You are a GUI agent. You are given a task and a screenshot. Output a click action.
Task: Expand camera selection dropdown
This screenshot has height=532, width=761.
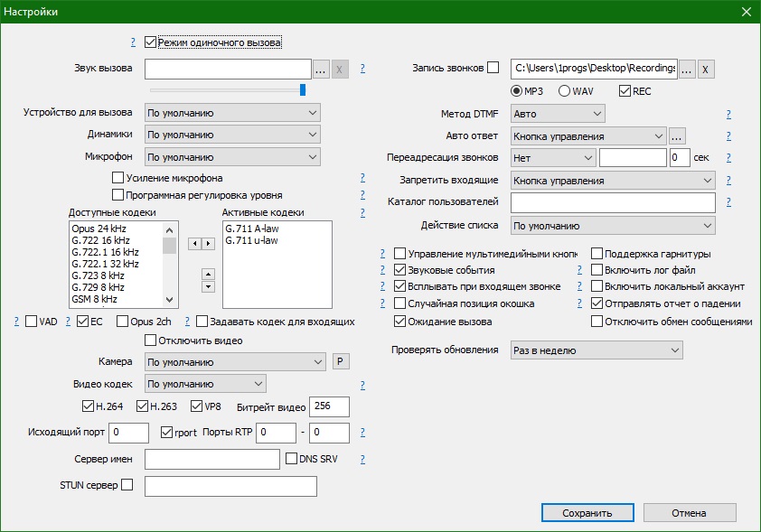pos(235,362)
